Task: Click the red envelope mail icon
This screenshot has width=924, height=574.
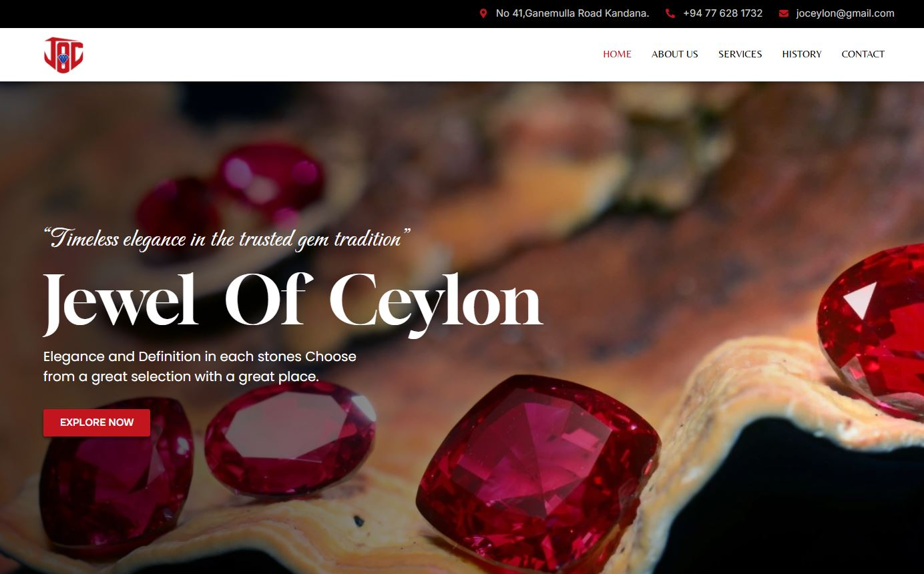Action: tap(784, 13)
